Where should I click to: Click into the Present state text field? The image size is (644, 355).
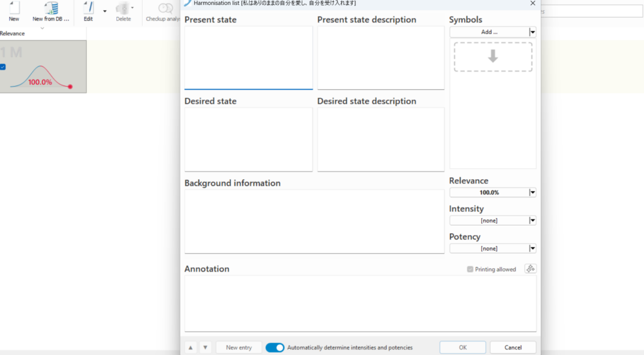(248, 57)
